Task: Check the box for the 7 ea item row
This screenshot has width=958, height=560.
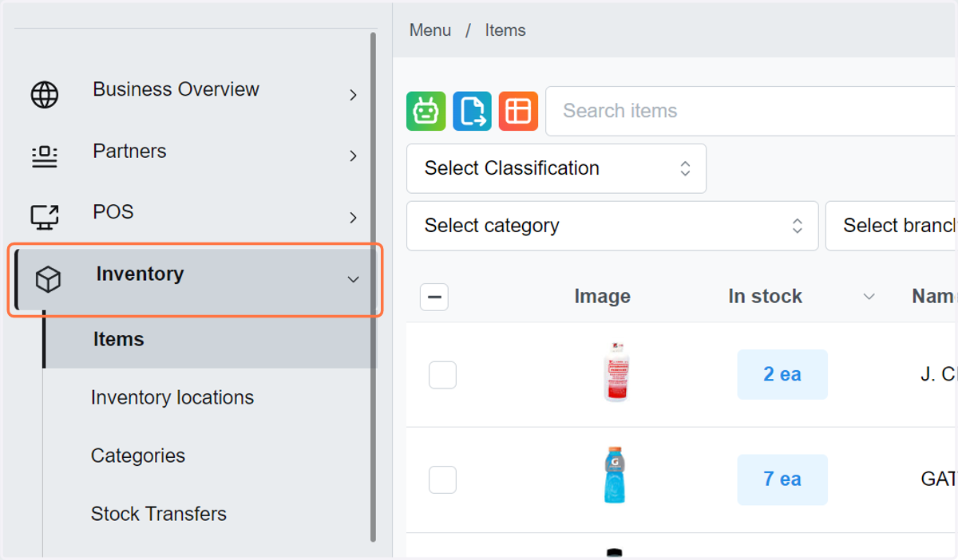Action: pos(442,480)
